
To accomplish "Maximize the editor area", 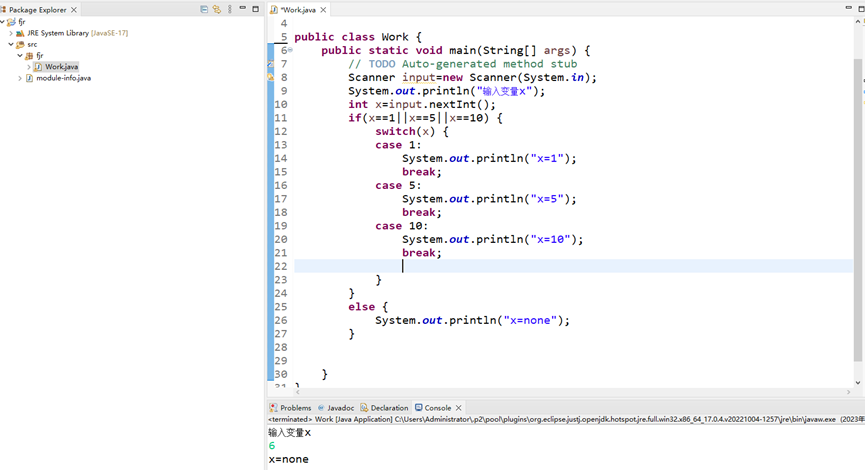I will pos(861,8).
